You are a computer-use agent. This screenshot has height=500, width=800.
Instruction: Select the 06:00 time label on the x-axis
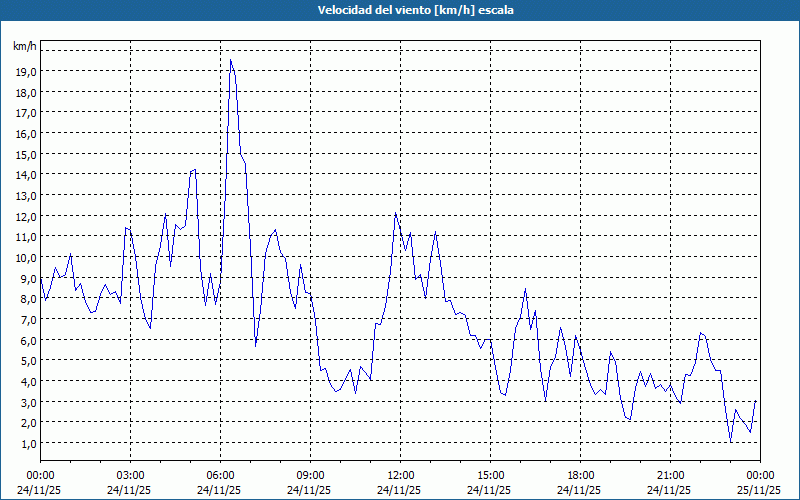[220, 475]
